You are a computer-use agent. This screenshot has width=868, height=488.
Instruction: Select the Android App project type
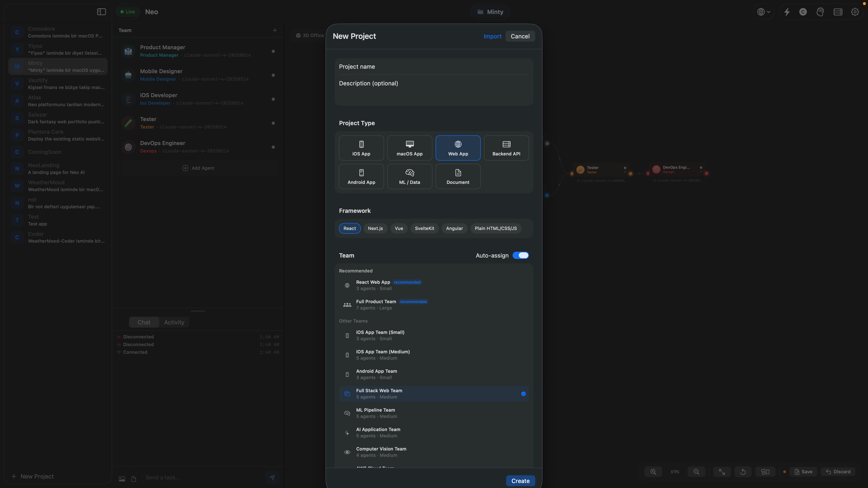pos(361,176)
